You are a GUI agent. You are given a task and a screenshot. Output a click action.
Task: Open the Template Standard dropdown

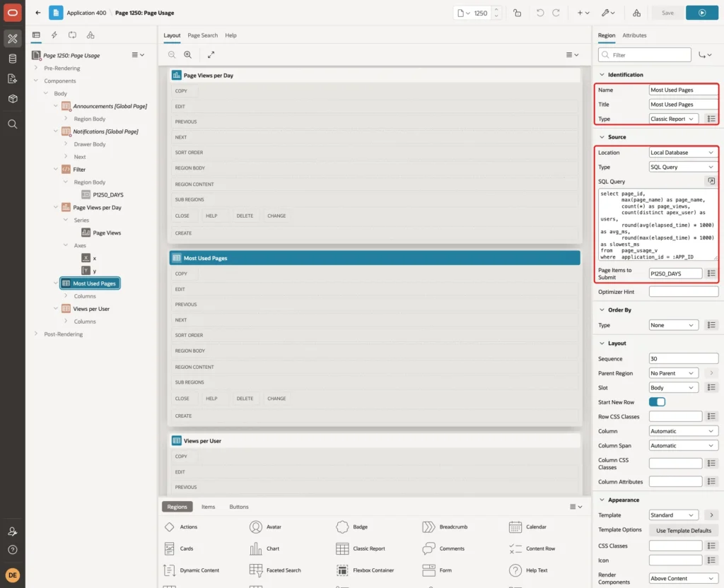point(674,515)
